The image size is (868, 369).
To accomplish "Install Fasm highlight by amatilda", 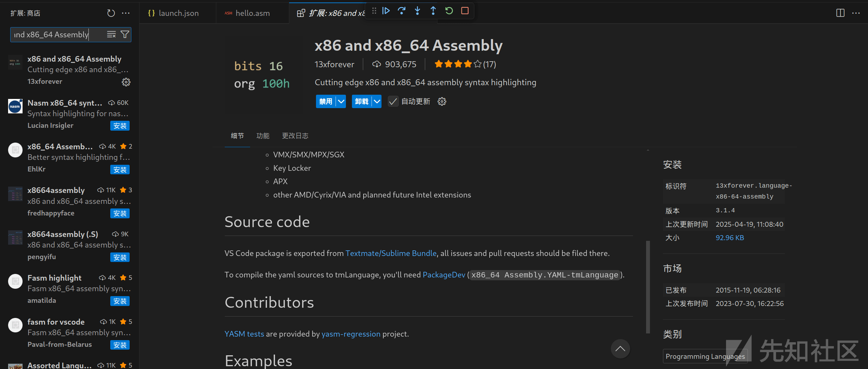I will [x=120, y=301].
